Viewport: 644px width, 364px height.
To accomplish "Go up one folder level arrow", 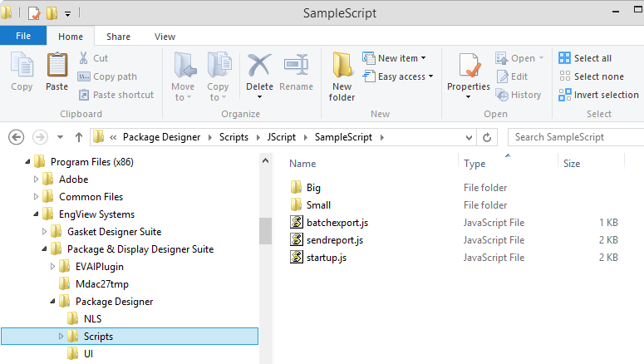I will [x=79, y=137].
